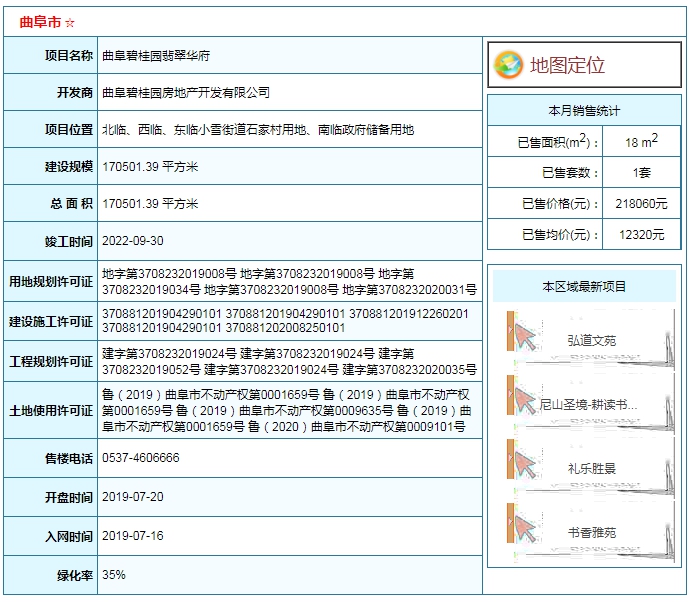Viewport: 695px width, 602px height.
Task: Click the 开发商 row label
Action: pyautogui.click(x=75, y=93)
